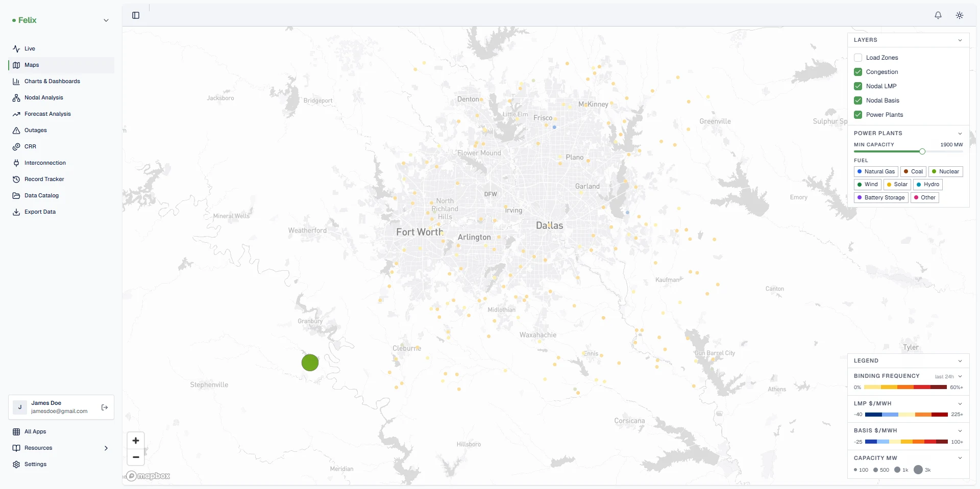Uncheck the Power Plants layer
The image size is (980, 489).
(x=858, y=115)
